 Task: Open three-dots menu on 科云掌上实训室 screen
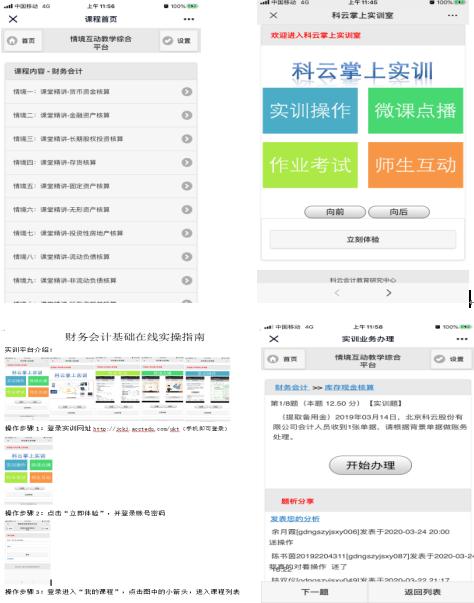[x=452, y=15]
